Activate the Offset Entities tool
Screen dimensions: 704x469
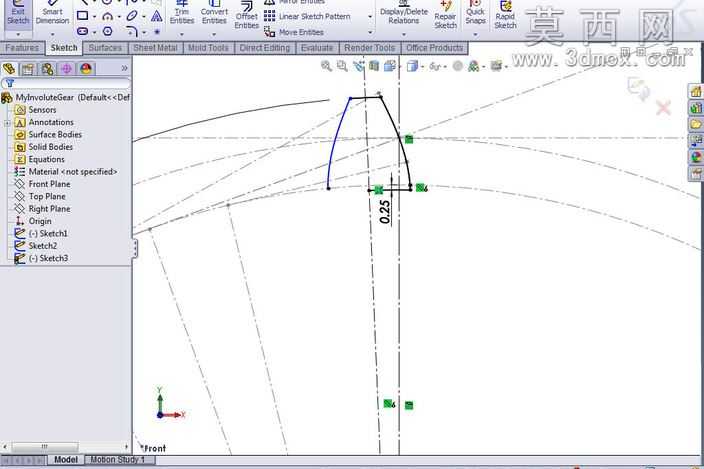(246, 16)
